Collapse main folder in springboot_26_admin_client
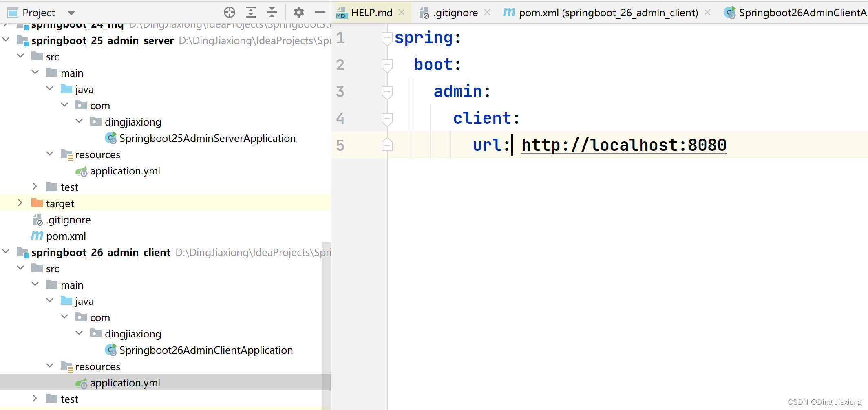 pyautogui.click(x=35, y=284)
